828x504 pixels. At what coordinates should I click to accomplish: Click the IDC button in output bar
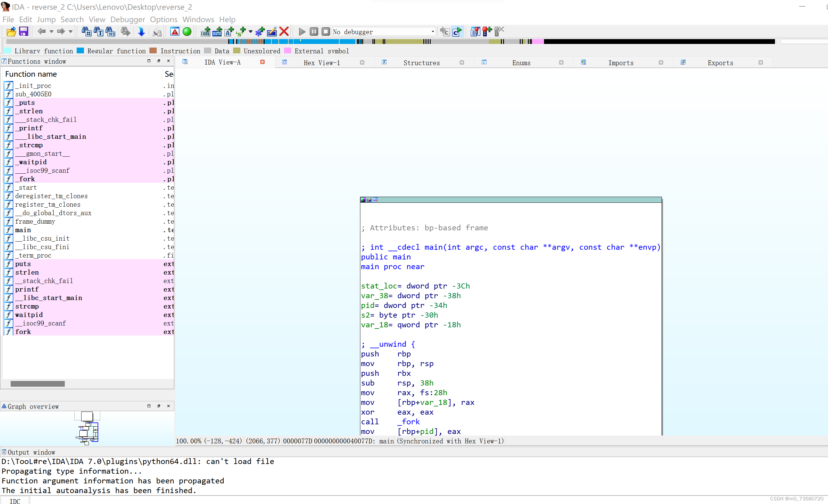[15, 501]
